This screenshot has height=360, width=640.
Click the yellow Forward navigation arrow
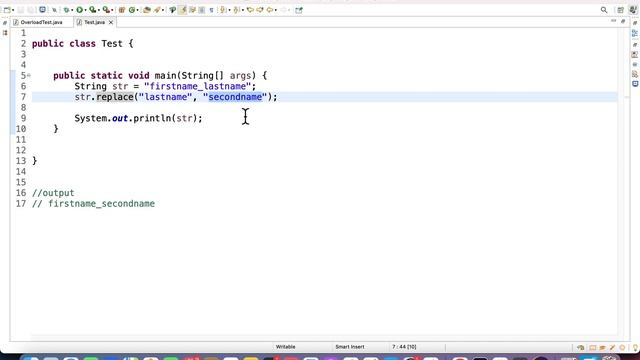point(260,10)
